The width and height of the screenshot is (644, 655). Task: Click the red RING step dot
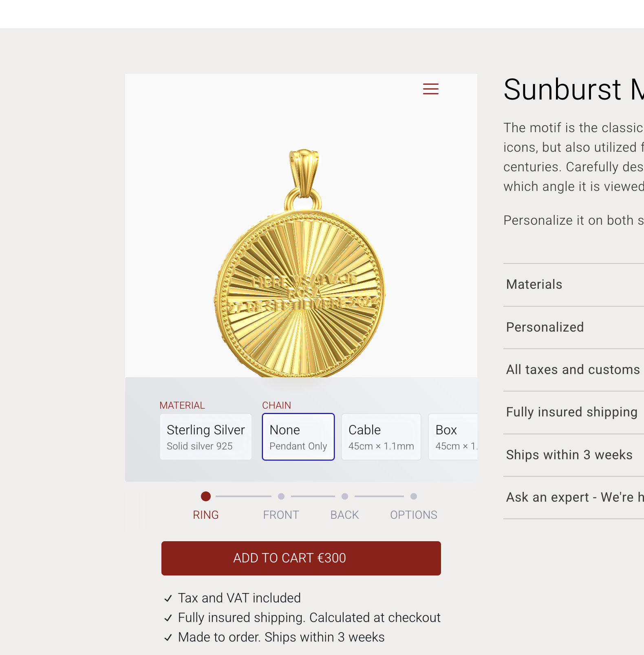(x=206, y=496)
